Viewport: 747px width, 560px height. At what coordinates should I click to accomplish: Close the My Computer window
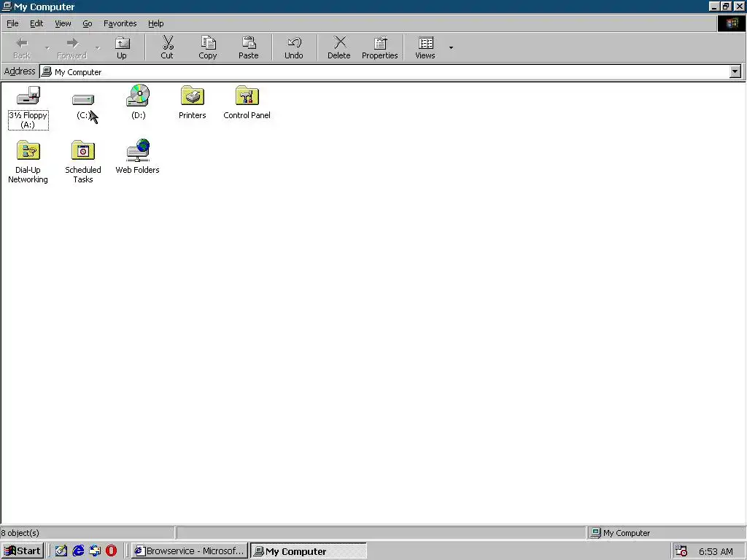(739, 7)
